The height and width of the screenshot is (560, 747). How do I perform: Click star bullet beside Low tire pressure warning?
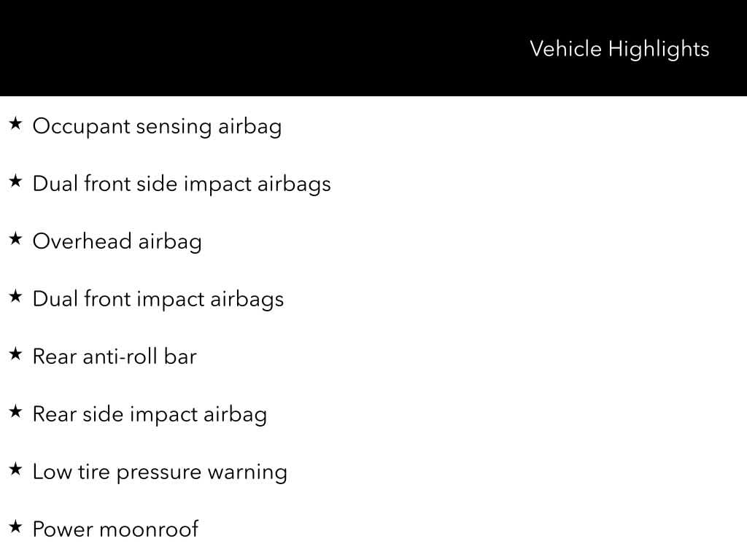point(15,470)
